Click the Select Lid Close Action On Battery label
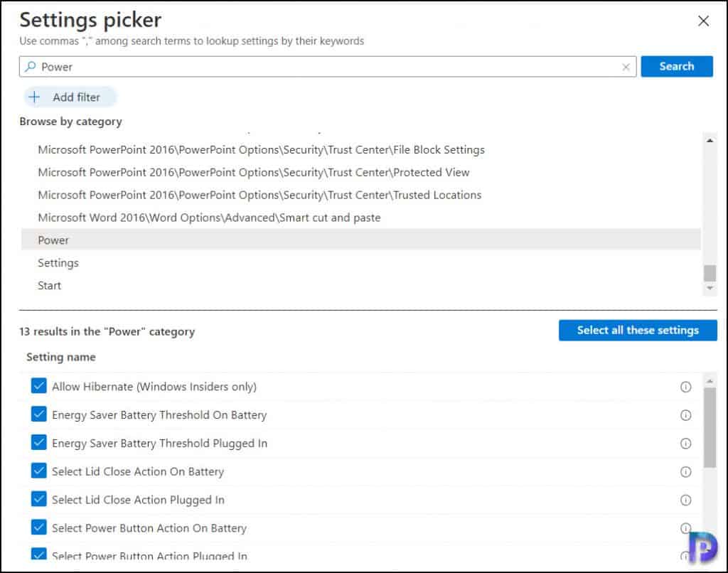This screenshot has height=573, width=728. [138, 472]
